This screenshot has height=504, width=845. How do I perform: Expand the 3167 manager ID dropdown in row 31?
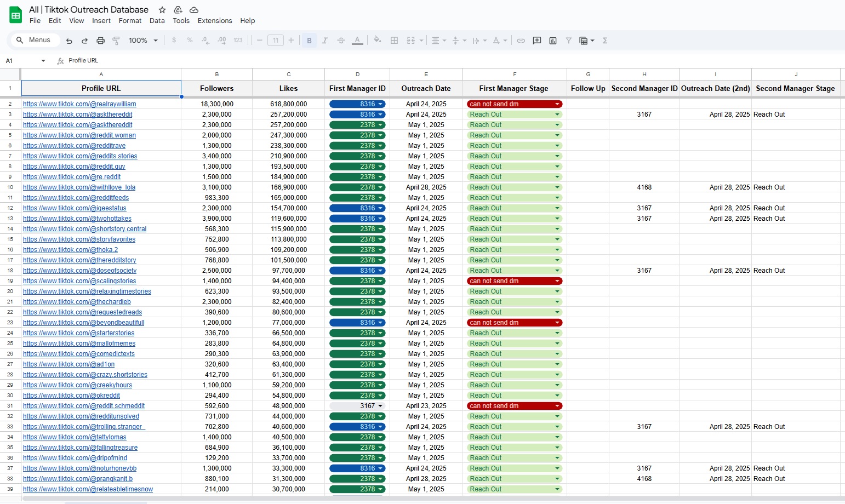[x=380, y=406]
